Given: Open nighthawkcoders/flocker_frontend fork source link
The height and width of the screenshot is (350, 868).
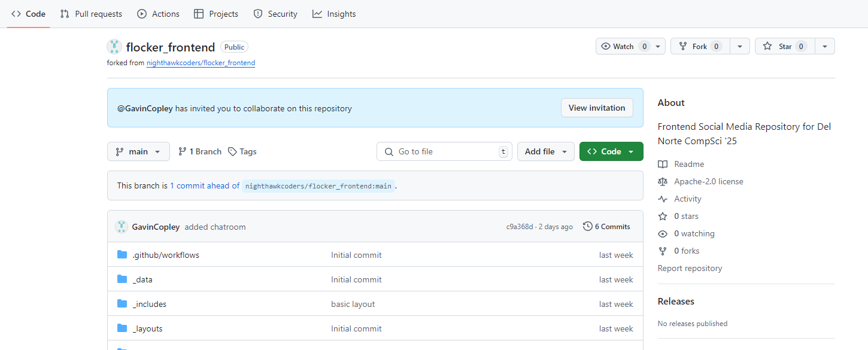Looking at the screenshot, I should [201, 63].
